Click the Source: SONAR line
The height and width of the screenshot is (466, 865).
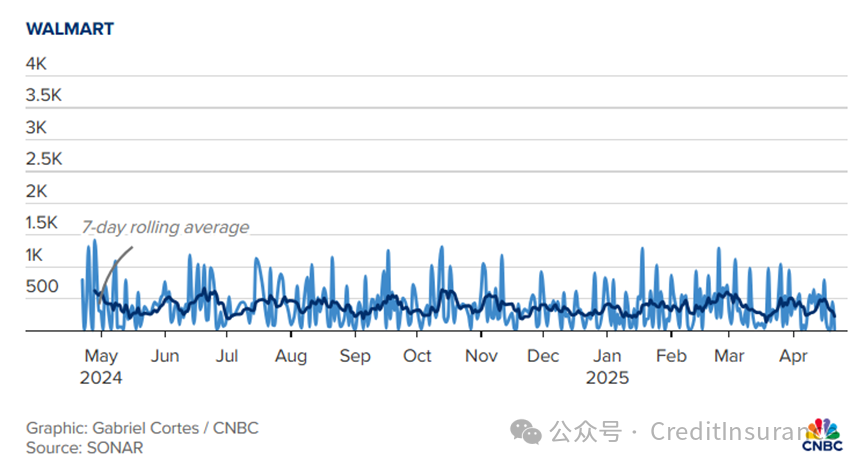click(84, 447)
